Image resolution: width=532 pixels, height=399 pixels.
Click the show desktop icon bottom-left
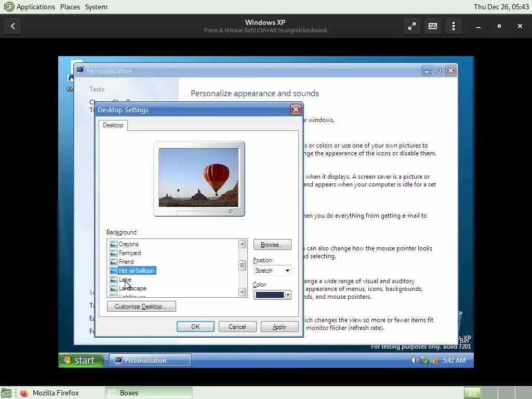pos(6,393)
